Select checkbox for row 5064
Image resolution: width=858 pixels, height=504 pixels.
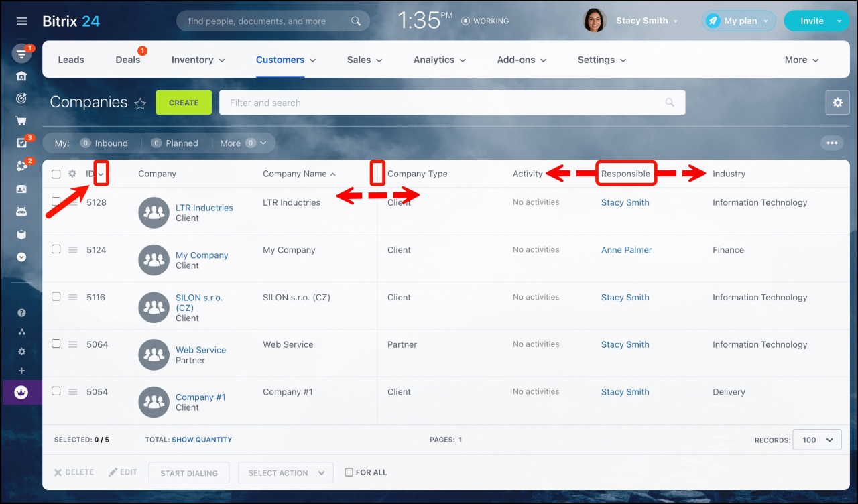[x=56, y=344]
